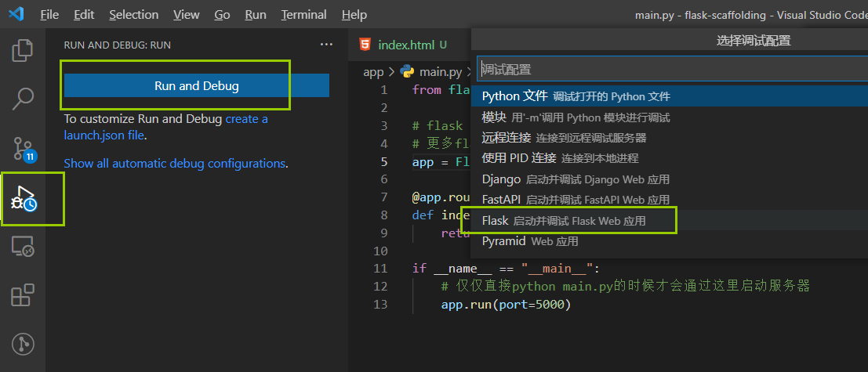
Task: Click the comment 仅仅直接python main.py line
Action: click(x=626, y=287)
